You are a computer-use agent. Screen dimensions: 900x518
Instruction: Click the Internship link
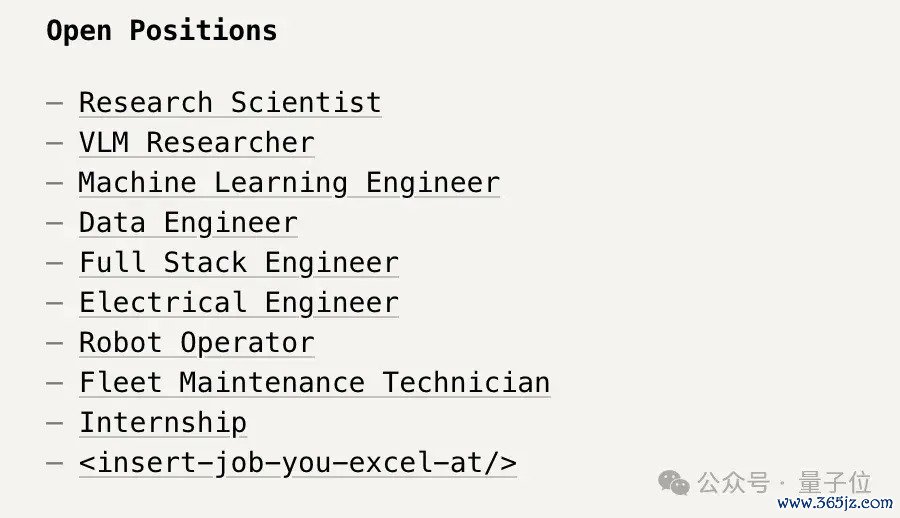(x=163, y=423)
